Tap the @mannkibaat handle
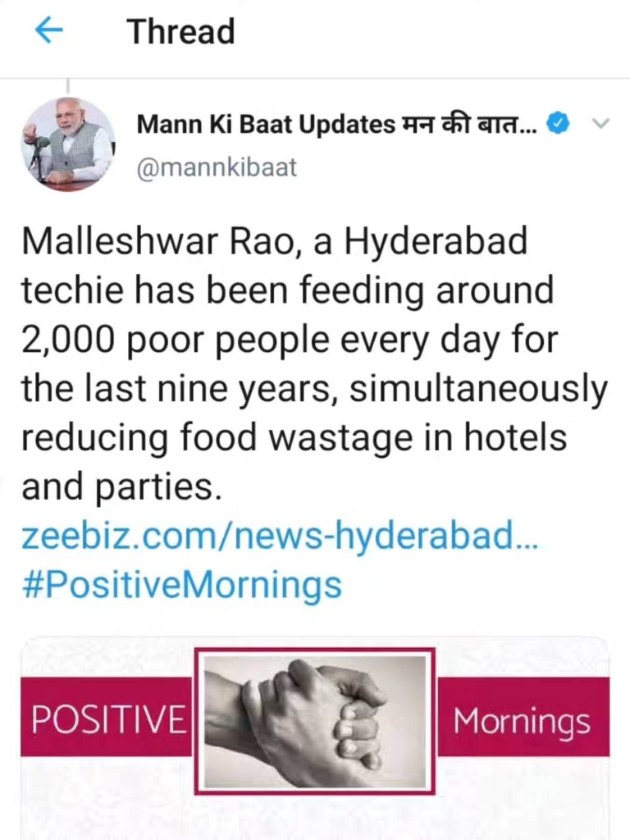This screenshot has width=630, height=840. [x=217, y=168]
